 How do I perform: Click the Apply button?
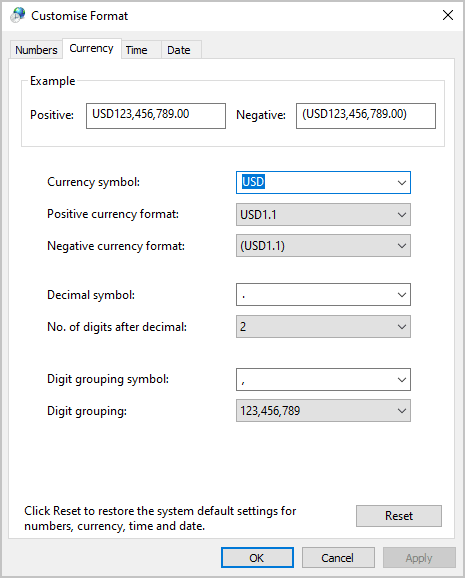(x=419, y=558)
